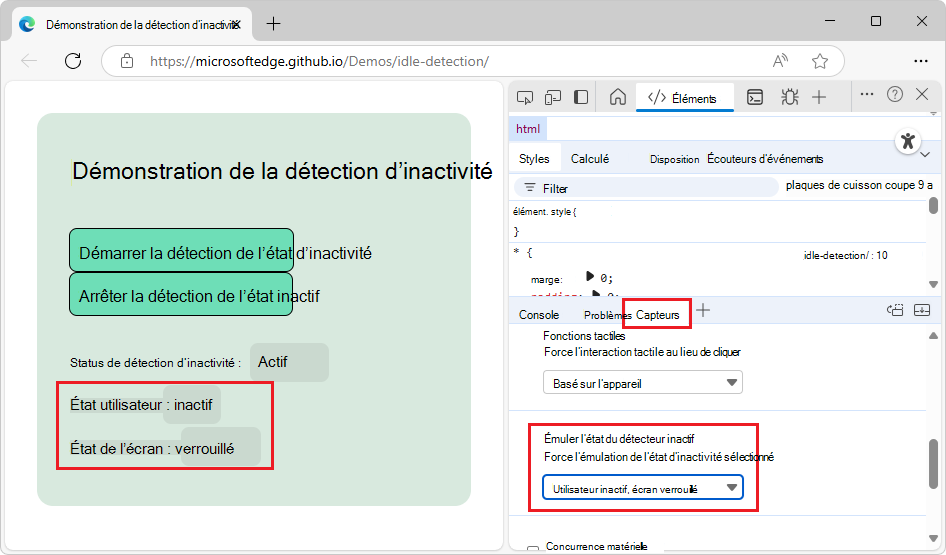Click the Edge browser logo icon
Image resolution: width=946 pixels, height=555 pixels.
(x=27, y=24)
